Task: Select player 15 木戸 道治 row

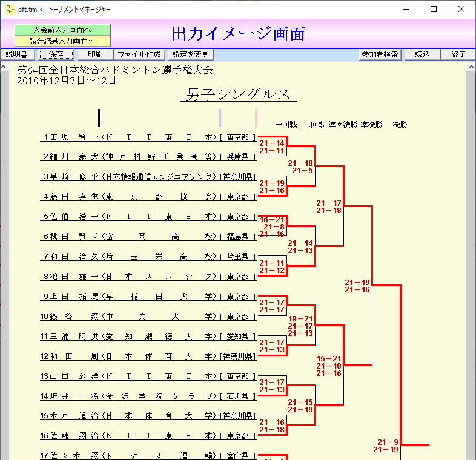Action: 148,416
